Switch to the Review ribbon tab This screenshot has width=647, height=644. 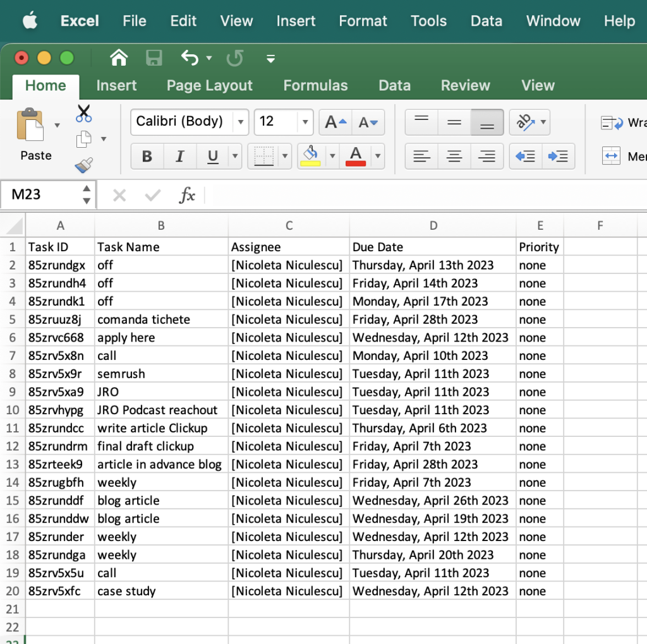(x=466, y=85)
